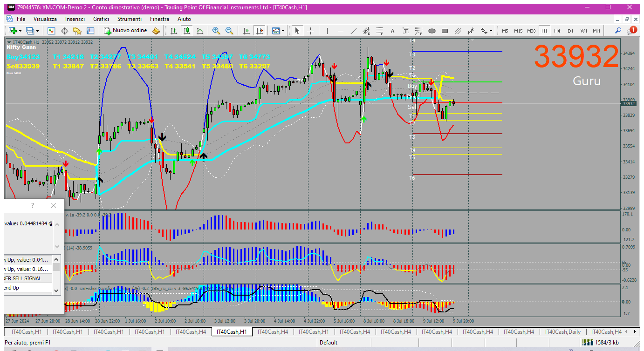Select the text 'A' tool
This screenshot has width=644, height=351.
coord(393,31)
